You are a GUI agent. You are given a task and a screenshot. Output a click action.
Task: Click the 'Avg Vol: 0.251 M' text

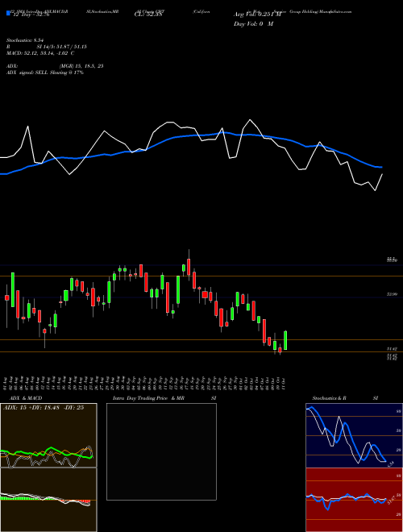click(257, 15)
